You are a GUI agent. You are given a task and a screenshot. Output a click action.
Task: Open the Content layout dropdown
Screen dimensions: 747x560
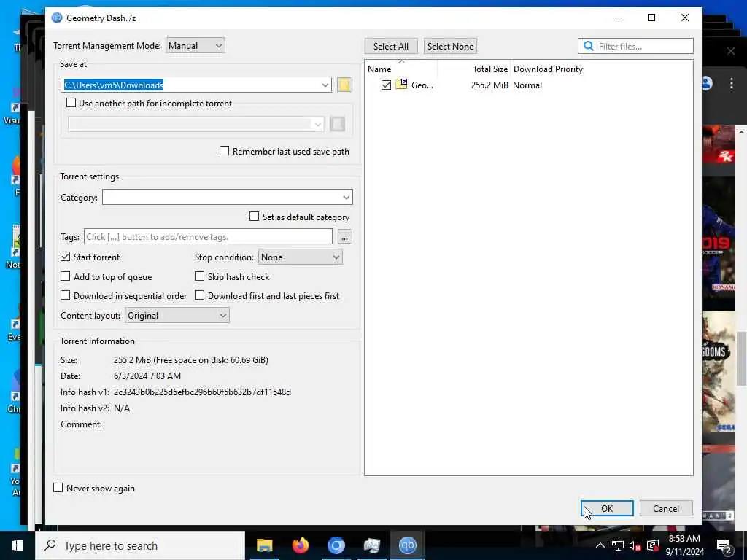[x=177, y=315]
